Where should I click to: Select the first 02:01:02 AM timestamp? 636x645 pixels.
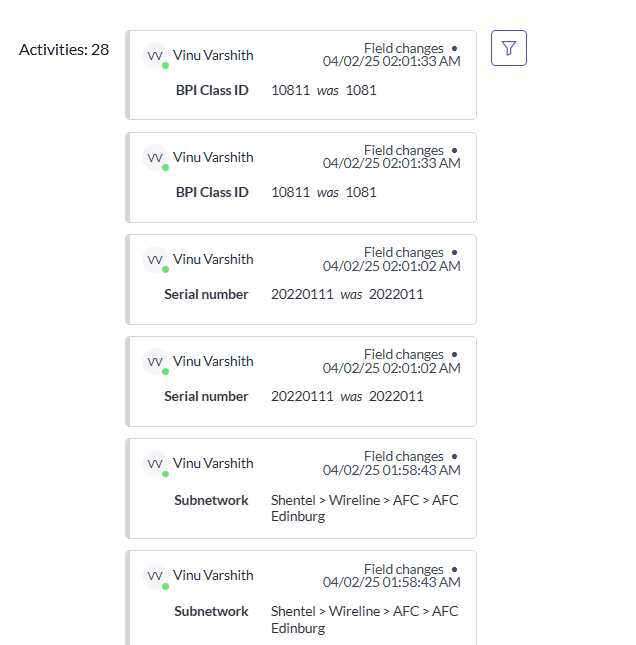pyautogui.click(x=391, y=266)
